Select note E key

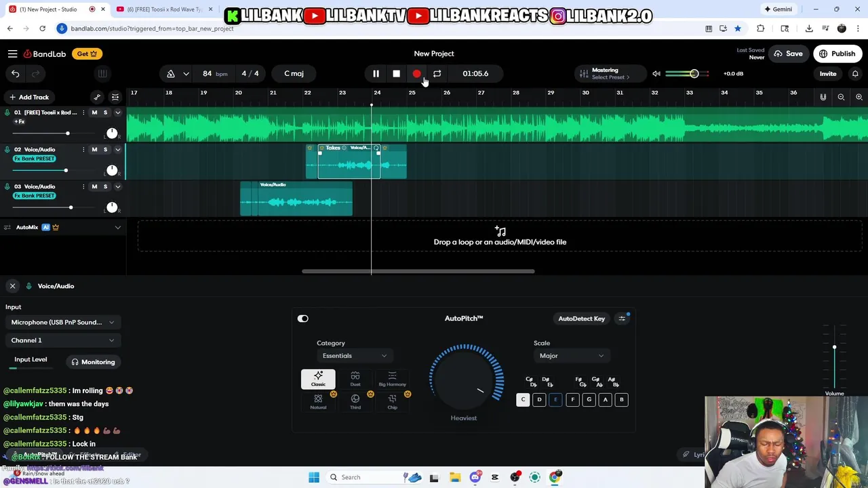pos(555,400)
